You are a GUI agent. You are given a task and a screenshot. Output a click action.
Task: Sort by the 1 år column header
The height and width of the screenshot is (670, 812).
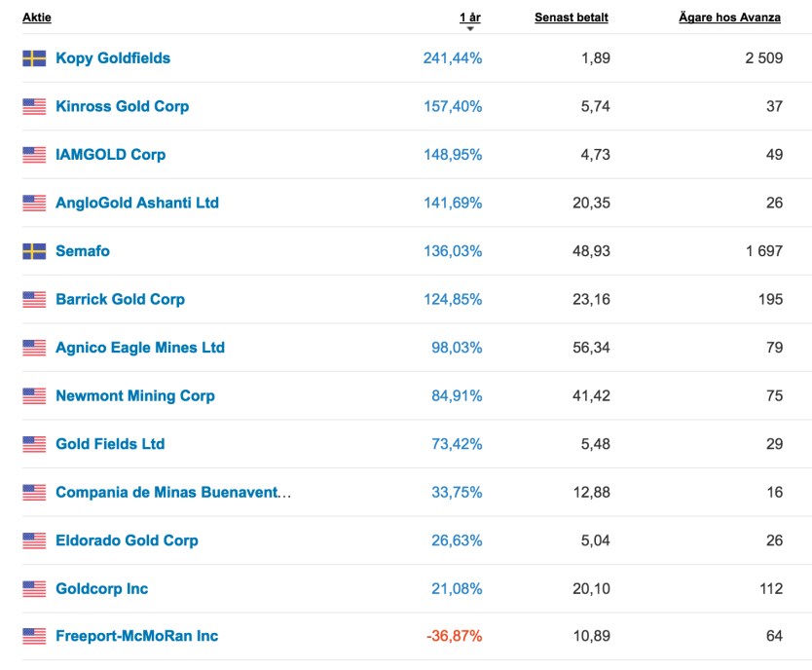point(470,18)
